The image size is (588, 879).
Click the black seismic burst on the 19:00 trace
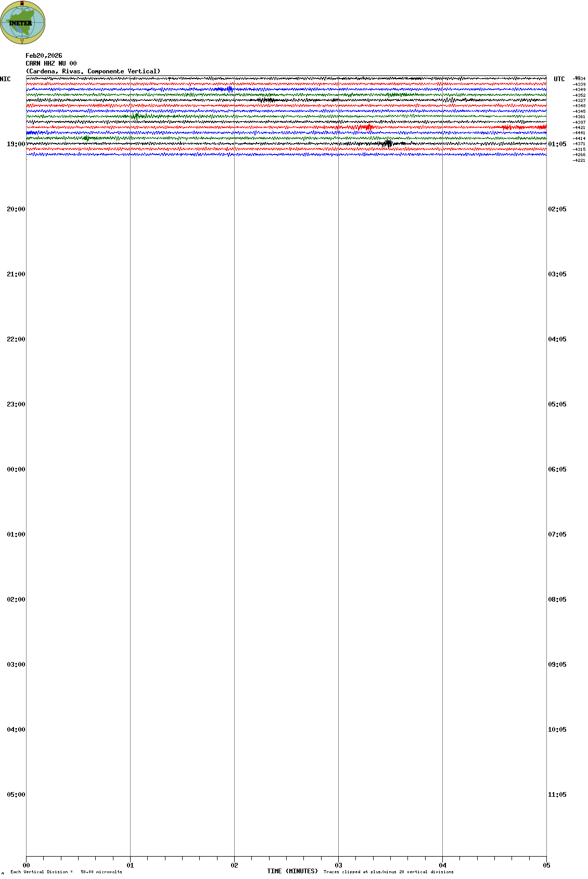[x=387, y=144]
